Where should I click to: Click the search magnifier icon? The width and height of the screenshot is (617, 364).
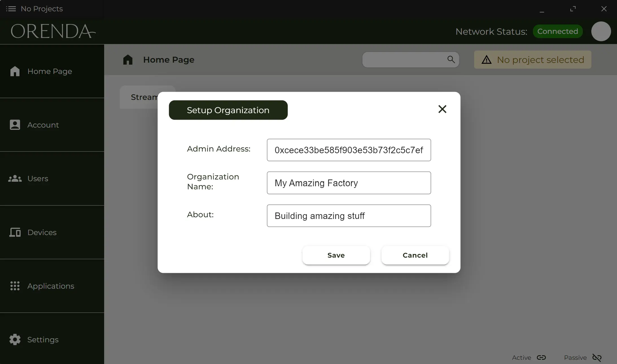pos(451,60)
